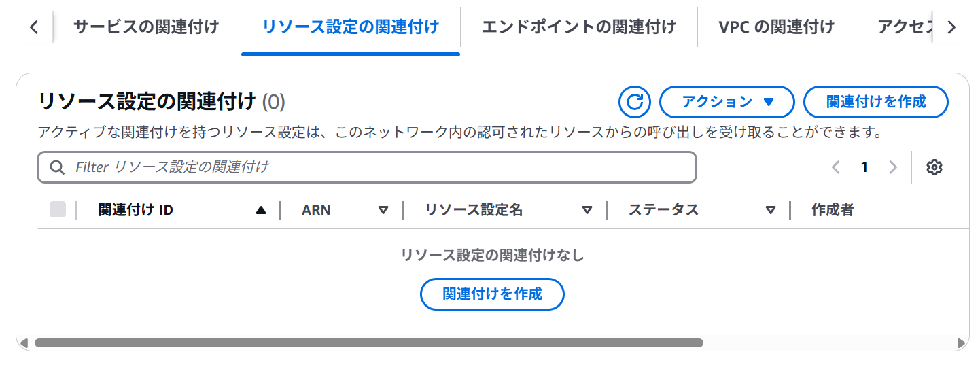
Task: Click scrollbar right arrow
Action: [961, 343]
